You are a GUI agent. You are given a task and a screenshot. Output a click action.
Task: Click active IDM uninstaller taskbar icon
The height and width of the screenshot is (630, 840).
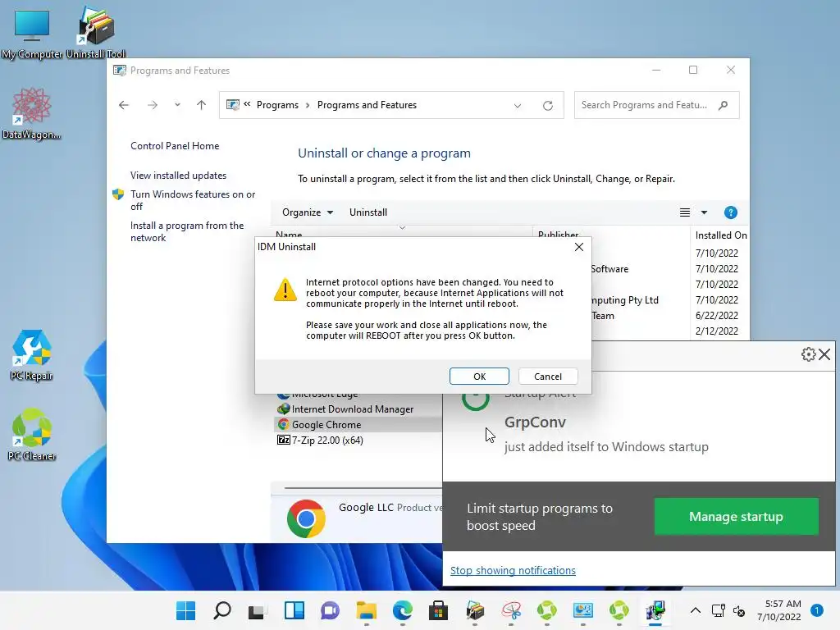[x=655, y=610]
